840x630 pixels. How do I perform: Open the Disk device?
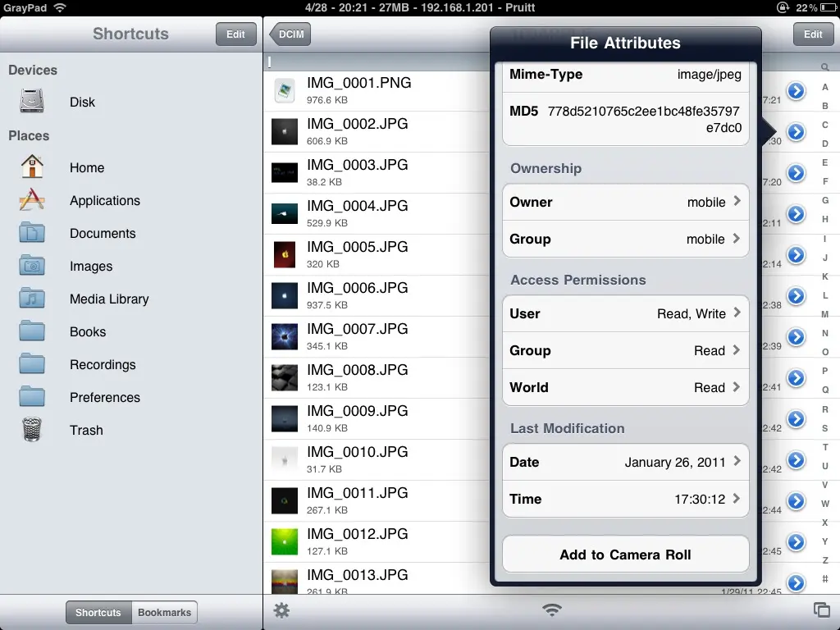pyautogui.click(x=82, y=102)
